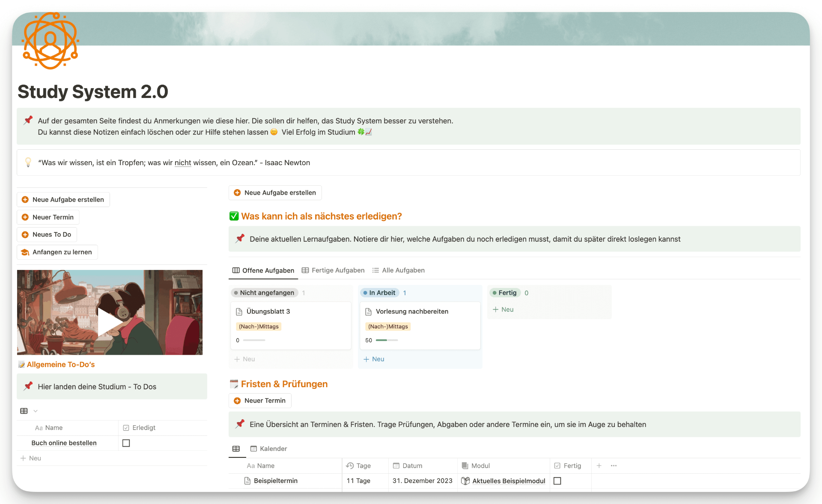
Task: Click the orange atom page icon
Action: coord(51,41)
